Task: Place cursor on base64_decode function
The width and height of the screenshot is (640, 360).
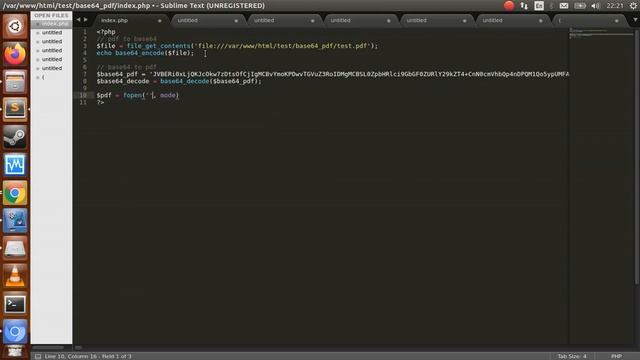Action: point(184,81)
